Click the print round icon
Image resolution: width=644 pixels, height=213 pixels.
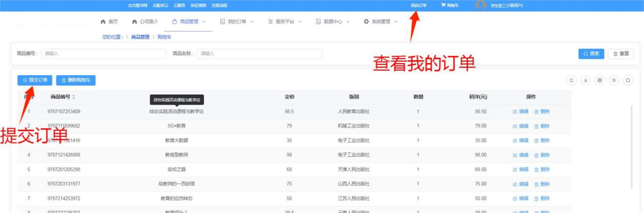(600, 80)
